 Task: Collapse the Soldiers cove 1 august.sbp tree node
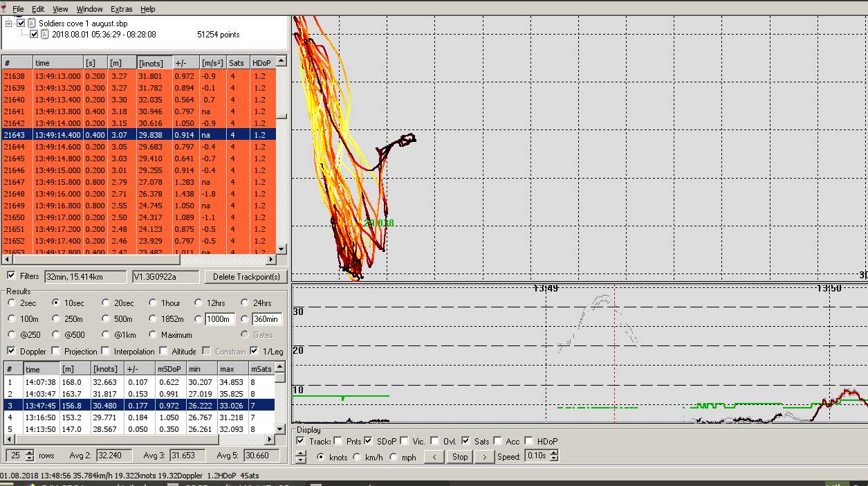tap(9, 23)
